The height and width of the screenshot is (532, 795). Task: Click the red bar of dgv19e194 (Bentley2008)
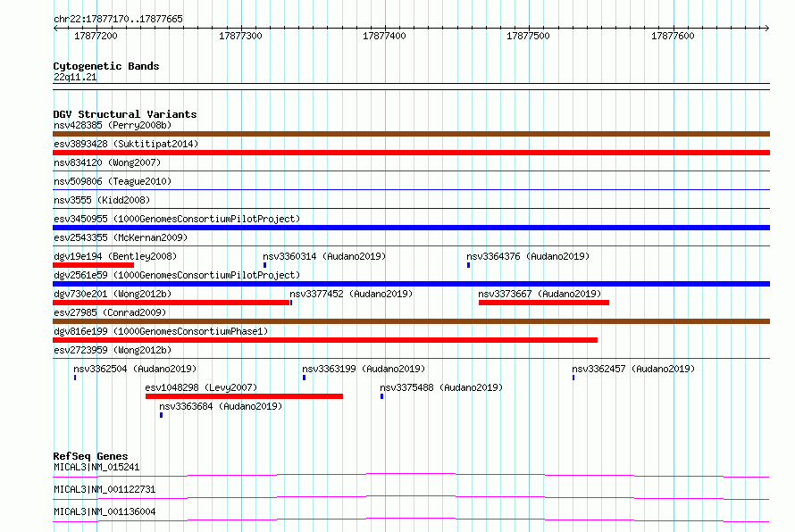tap(93, 265)
